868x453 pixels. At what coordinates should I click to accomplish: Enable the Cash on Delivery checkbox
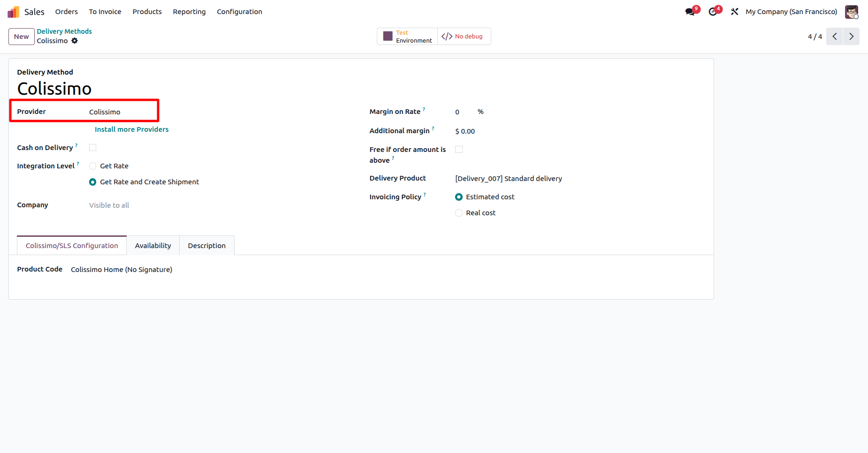point(93,148)
